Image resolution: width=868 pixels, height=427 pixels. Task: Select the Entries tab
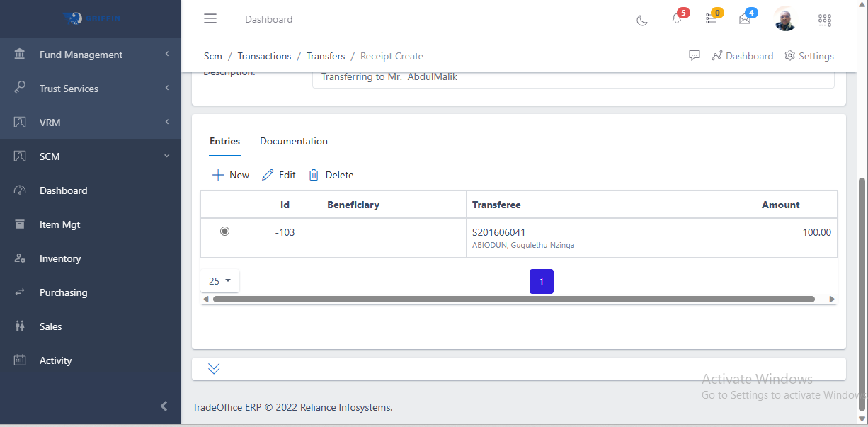coord(224,141)
